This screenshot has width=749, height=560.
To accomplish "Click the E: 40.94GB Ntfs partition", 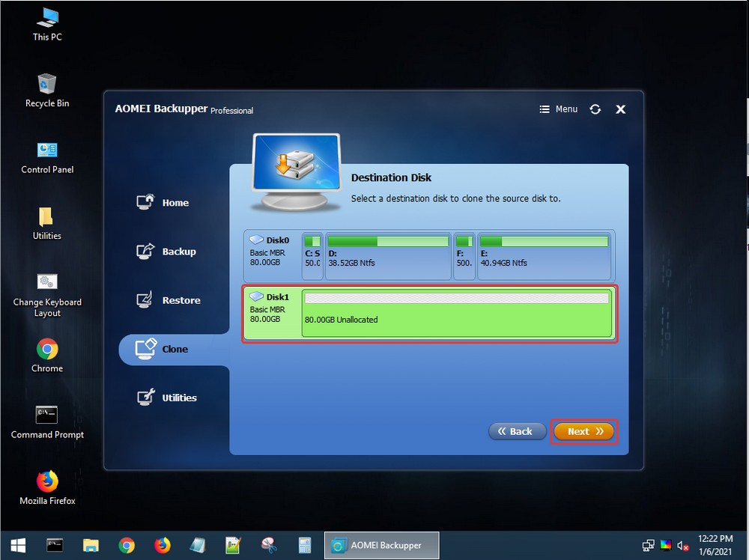I will coord(543,255).
